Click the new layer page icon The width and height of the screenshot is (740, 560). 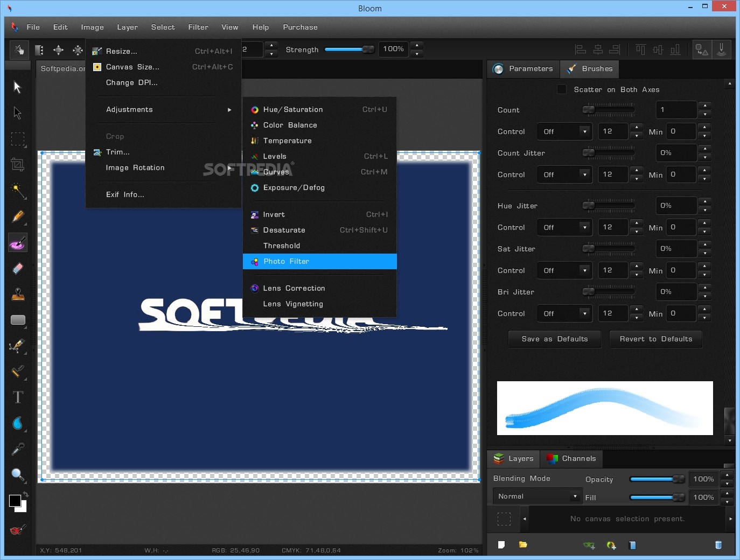click(x=501, y=545)
